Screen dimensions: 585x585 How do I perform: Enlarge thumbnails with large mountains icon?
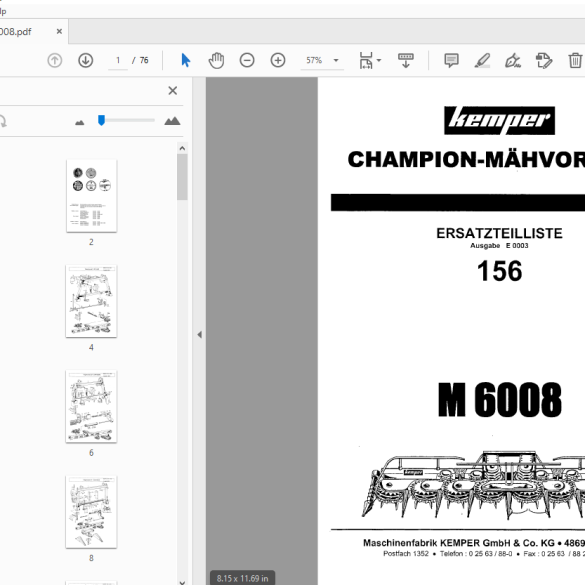tap(172, 121)
